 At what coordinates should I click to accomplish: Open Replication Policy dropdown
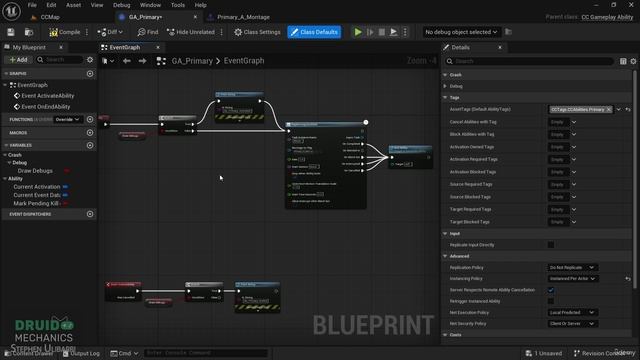tap(572, 267)
